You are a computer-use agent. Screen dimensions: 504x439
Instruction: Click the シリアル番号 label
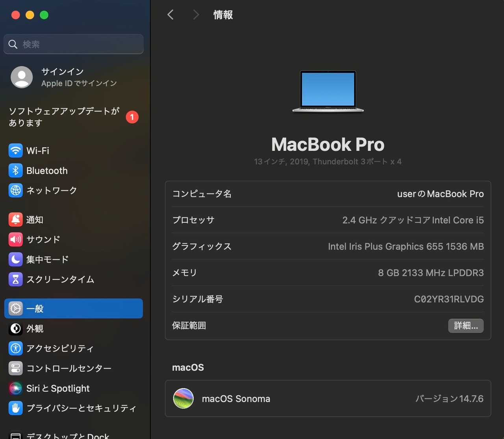coord(198,299)
